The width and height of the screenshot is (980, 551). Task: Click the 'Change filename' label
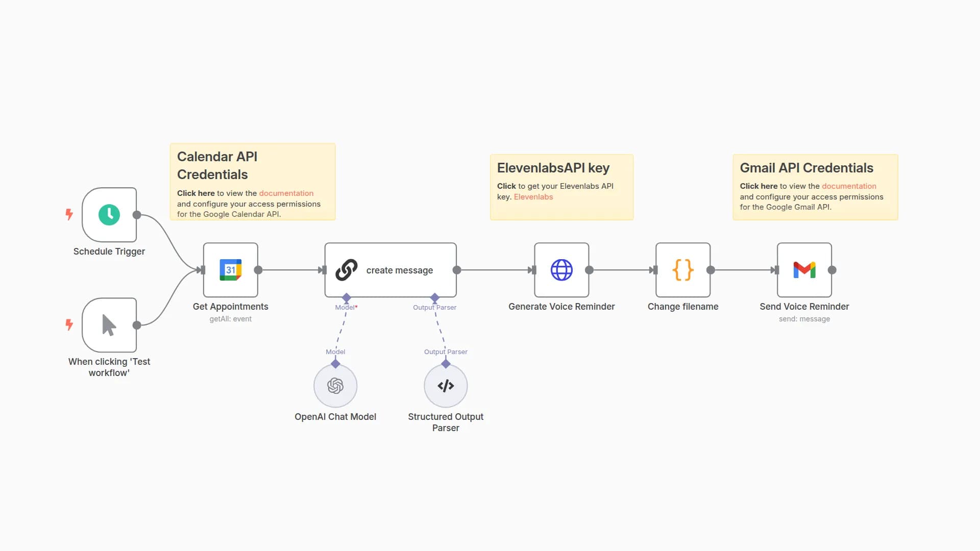tap(683, 307)
